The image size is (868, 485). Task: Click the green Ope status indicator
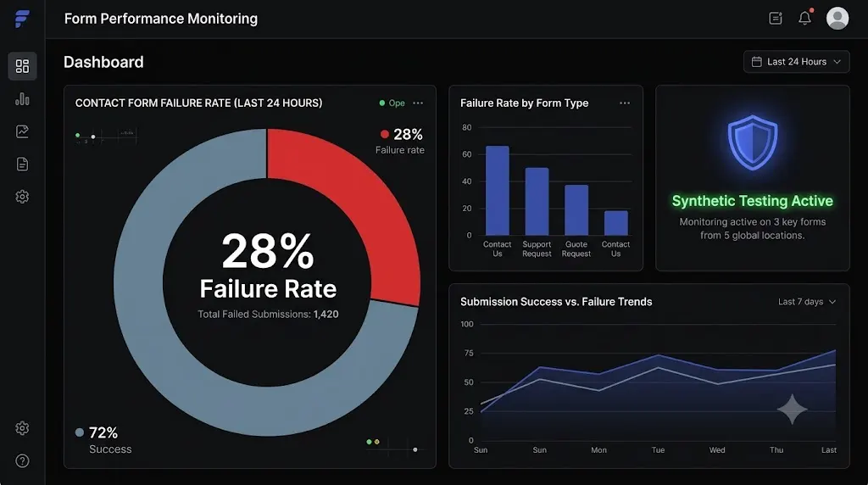[x=392, y=103]
